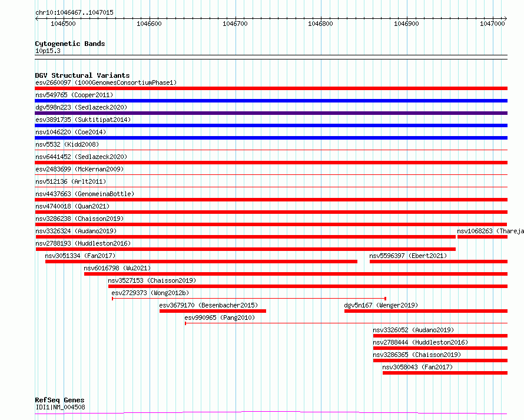Click nsv2788444 (Huddleston2016) label
The width and height of the screenshot is (524, 420).
coord(420,342)
